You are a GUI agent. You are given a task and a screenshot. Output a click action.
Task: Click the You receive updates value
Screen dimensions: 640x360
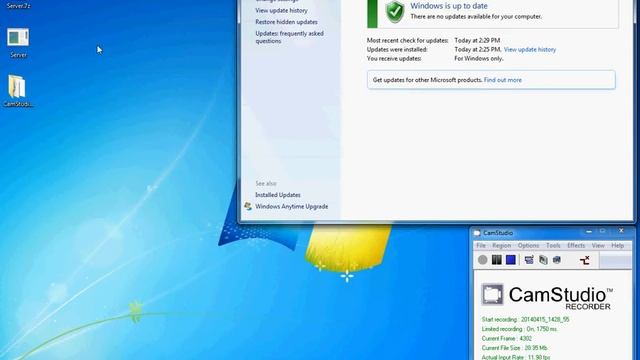pyautogui.click(x=479, y=58)
